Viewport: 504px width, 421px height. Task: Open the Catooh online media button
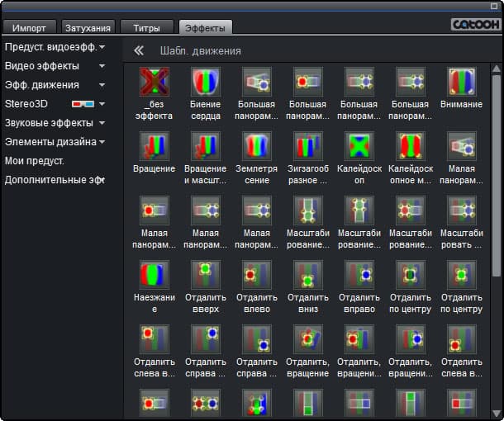tap(476, 25)
